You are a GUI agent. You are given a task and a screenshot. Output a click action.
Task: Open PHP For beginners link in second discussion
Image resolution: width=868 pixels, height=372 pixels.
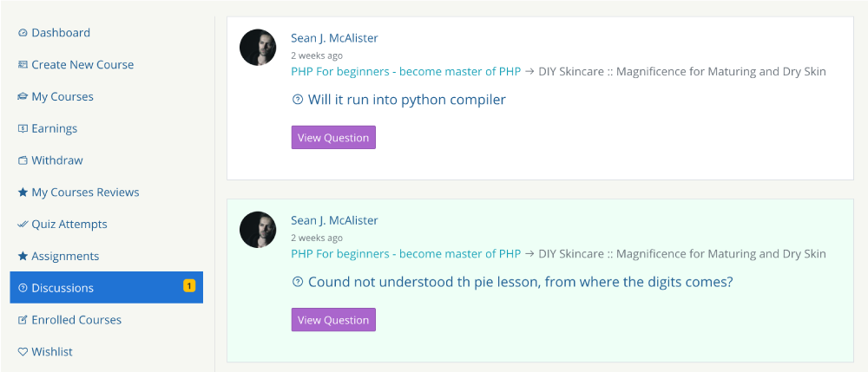pyautogui.click(x=405, y=254)
